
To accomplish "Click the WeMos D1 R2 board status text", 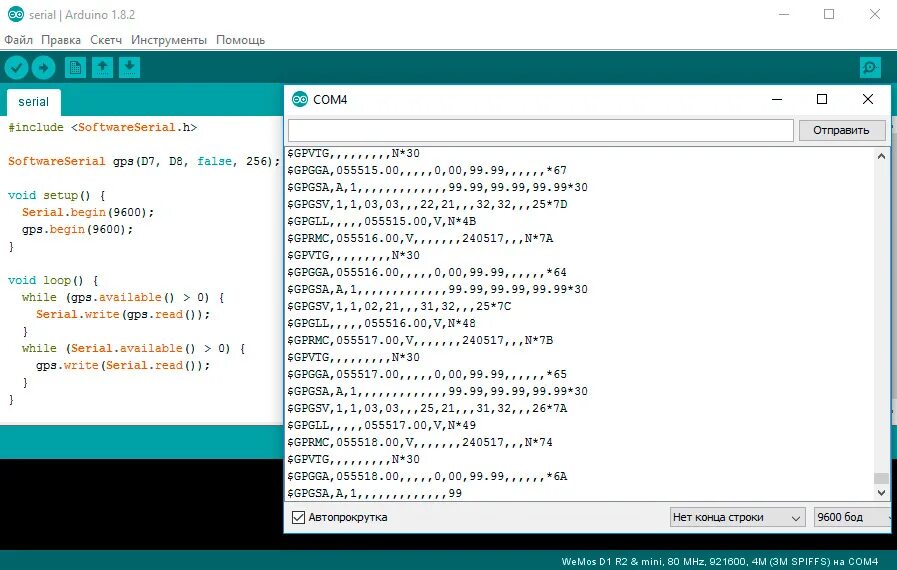I will (x=720, y=561).
